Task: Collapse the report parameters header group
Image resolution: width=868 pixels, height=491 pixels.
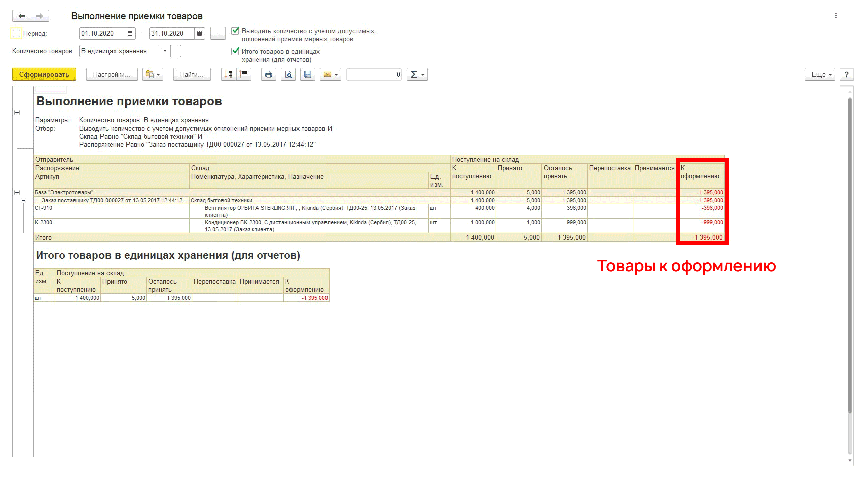Action: [17, 113]
